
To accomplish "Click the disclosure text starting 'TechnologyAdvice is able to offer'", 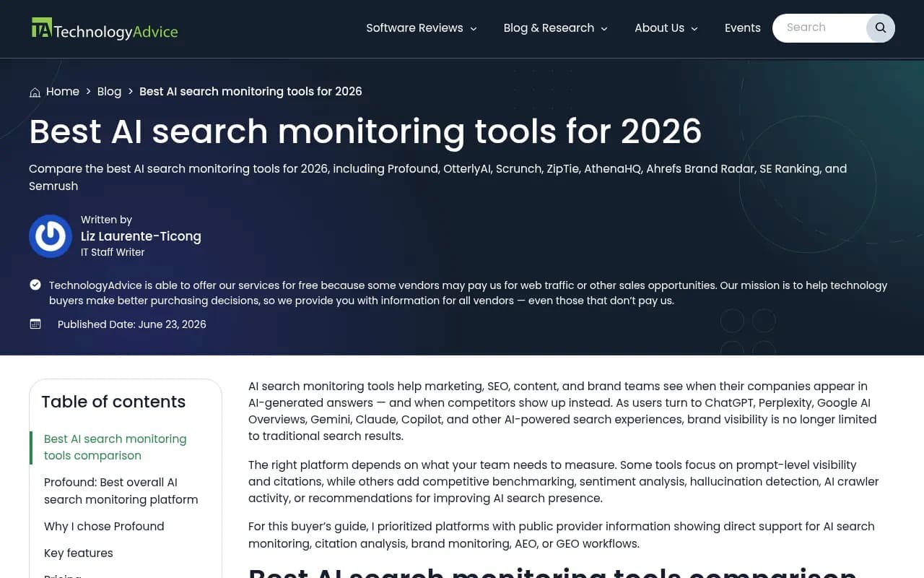I will [468, 293].
